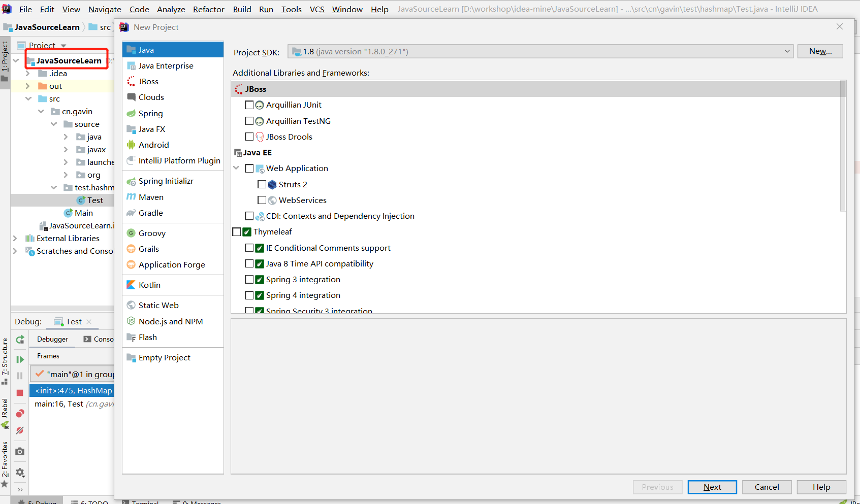Select Maven project type
This screenshot has height=504, width=860.
click(151, 197)
